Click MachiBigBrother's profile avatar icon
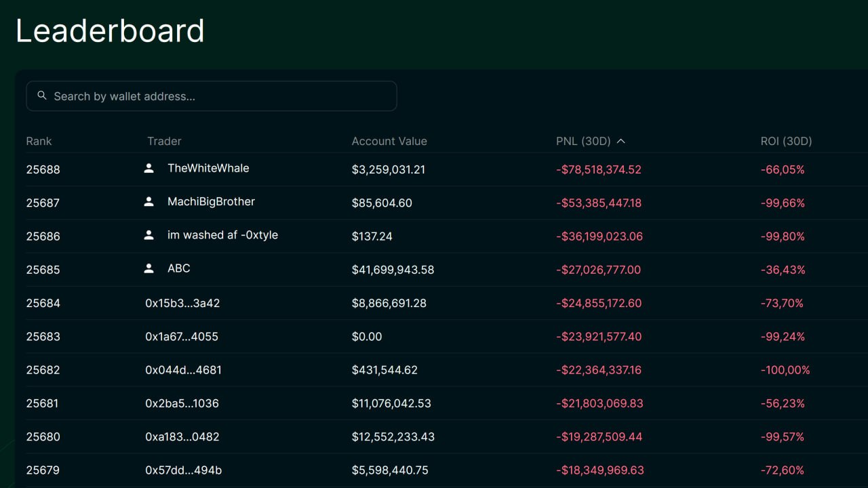The height and width of the screenshot is (488, 868). [149, 202]
